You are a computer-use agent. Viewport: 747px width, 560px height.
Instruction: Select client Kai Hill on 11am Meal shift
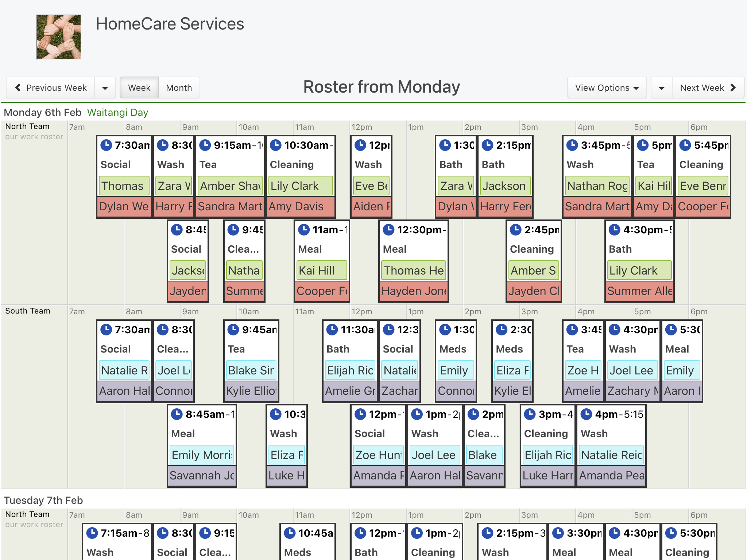322,271
